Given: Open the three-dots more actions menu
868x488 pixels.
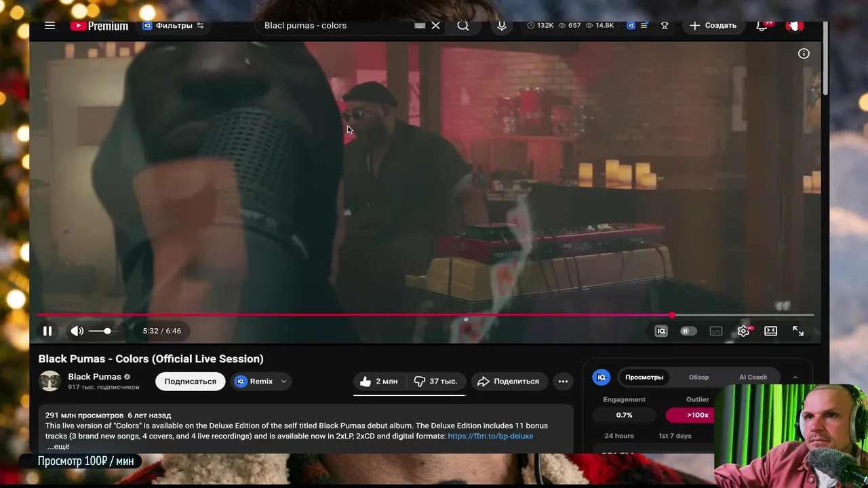Looking at the screenshot, I should pos(563,381).
